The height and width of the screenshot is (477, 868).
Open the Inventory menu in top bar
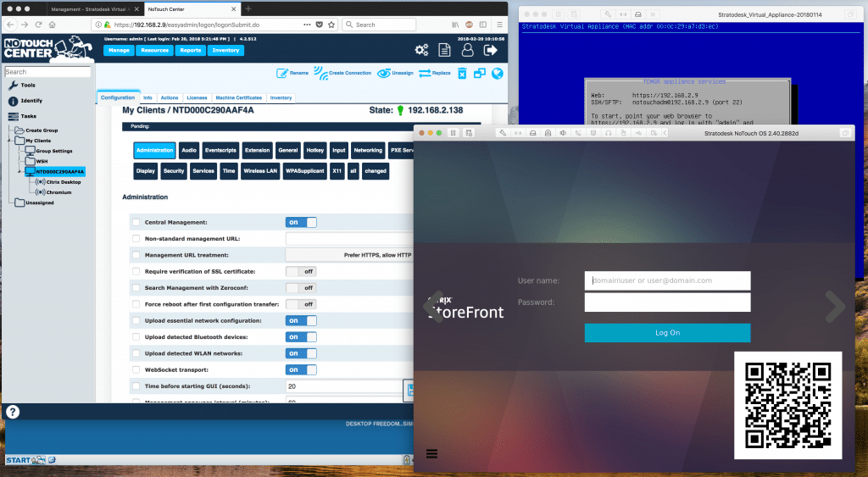[225, 50]
